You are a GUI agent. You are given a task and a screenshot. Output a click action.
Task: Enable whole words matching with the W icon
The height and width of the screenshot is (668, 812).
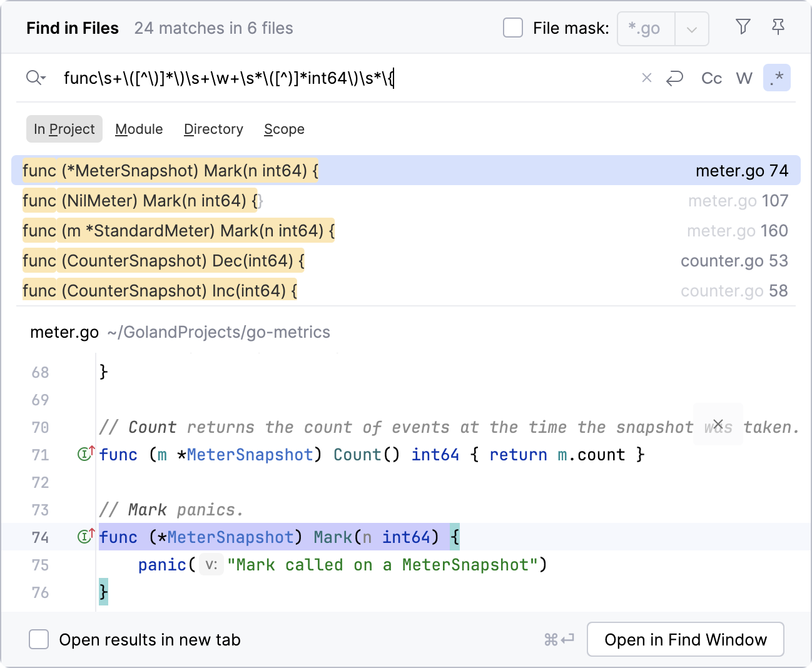tap(744, 78)
